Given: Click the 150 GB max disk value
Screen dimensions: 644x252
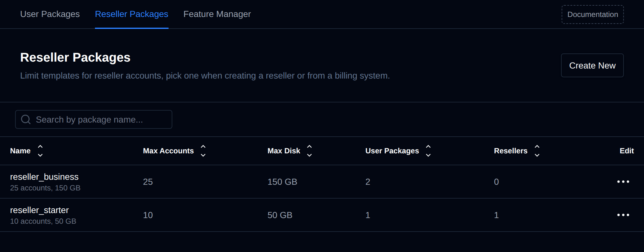Looking at the screenshot, I should [x=282, y=182].
